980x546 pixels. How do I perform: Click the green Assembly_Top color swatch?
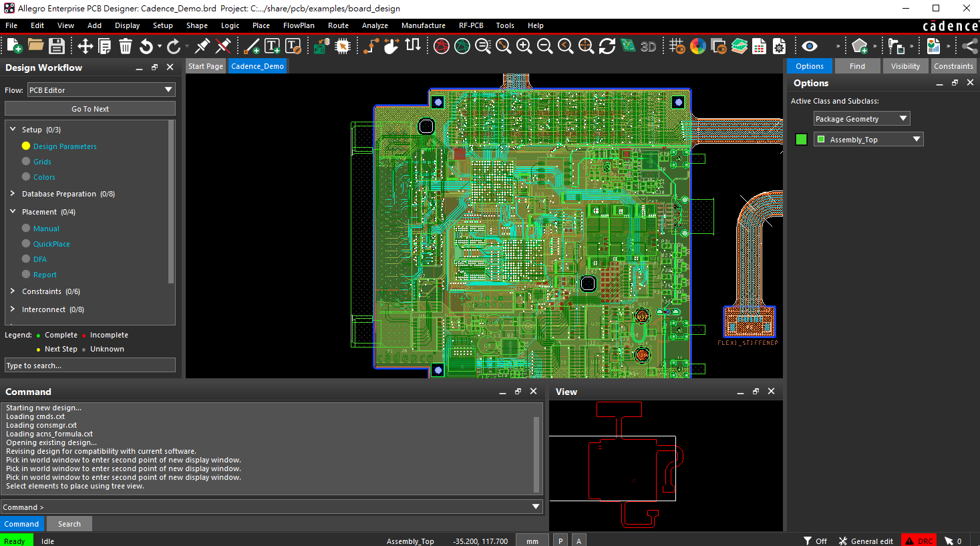(802, 139)
